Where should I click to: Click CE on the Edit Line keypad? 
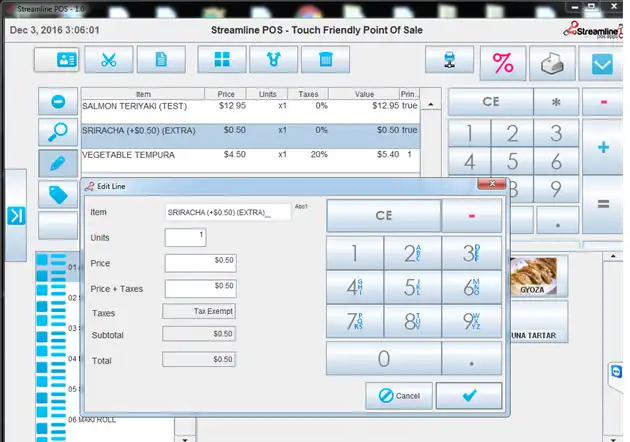(x=384, y=215)
